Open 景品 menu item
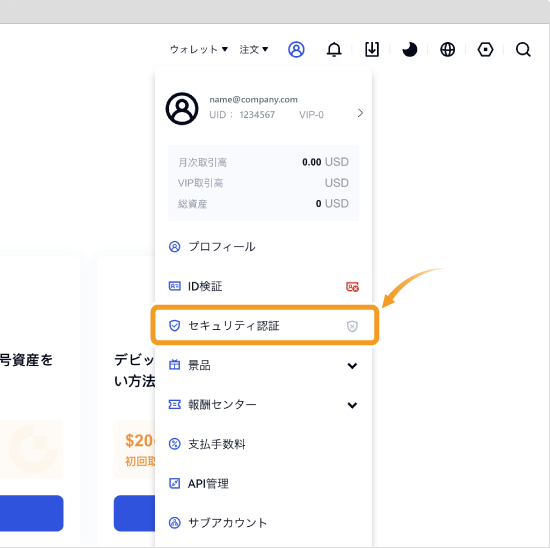550x548 pixels. coord(263,365)
